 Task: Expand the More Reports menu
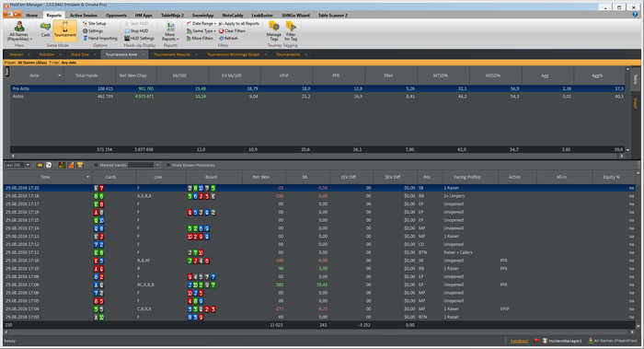coord(170,31)
